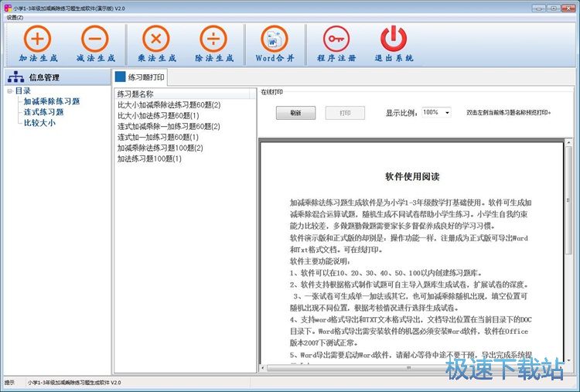Click the 除法生成 divide icon
Image resolution: width=580 pixels, height=392 pixels.
[x=213, y=39]
